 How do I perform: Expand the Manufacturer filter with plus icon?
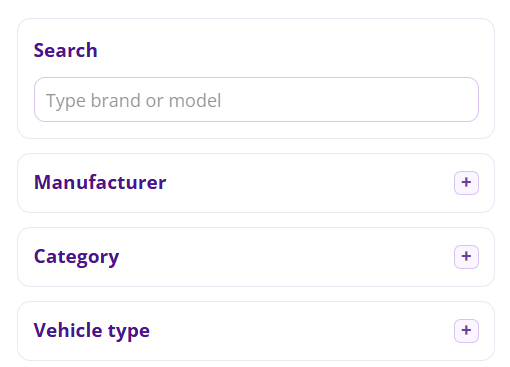pos(466,183)
